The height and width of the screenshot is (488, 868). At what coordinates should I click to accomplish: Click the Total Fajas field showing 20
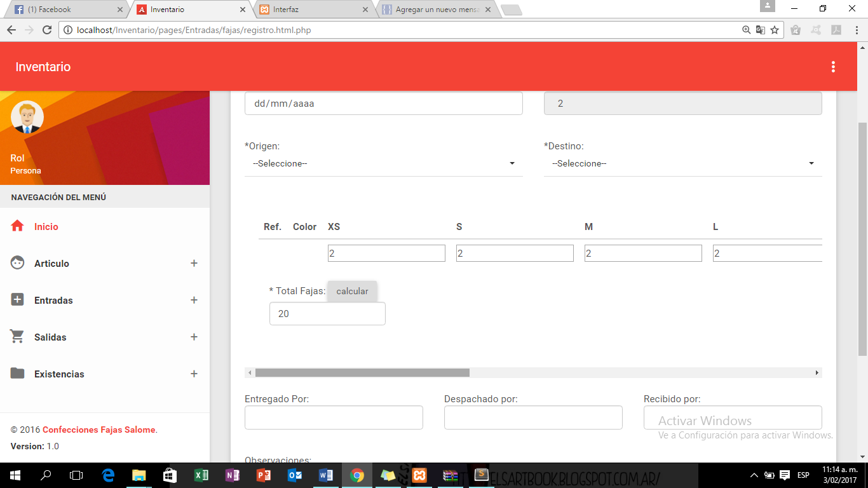(x=327, y=314)
